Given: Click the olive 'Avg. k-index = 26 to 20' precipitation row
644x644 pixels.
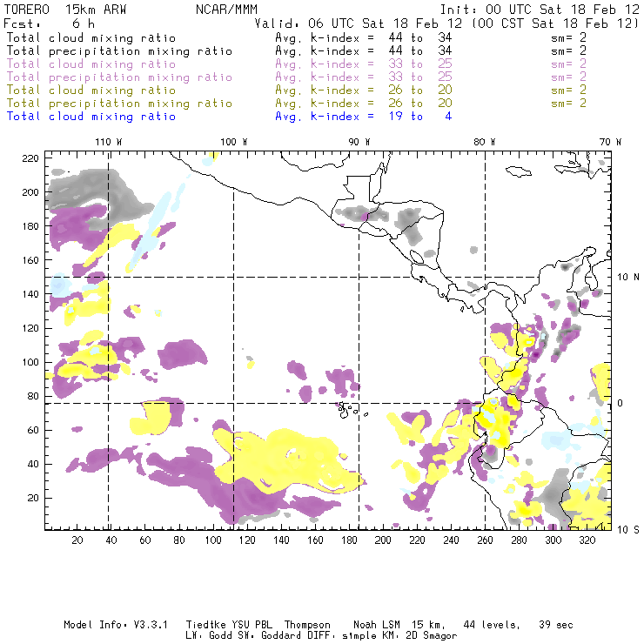Looking at the screenshot, I should (364, 103).
